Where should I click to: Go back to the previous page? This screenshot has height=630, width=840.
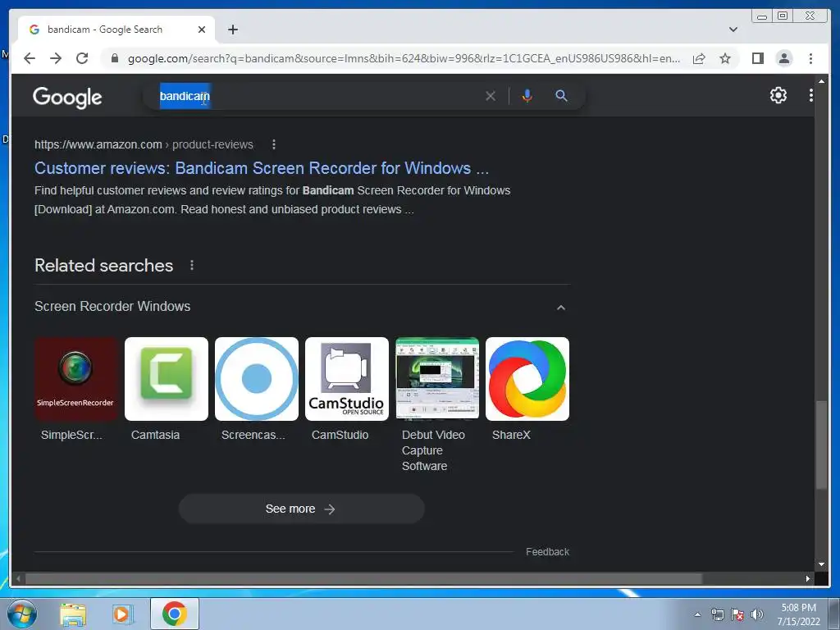30,58
